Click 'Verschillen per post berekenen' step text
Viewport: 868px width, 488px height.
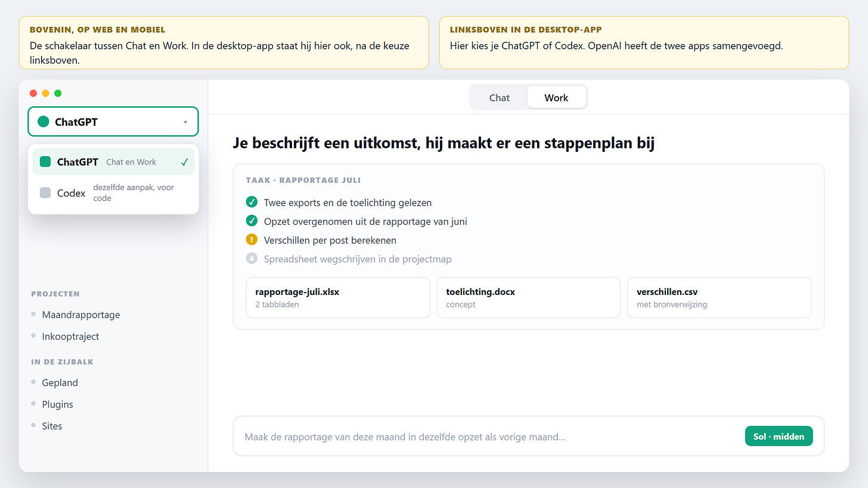(330, 240)
